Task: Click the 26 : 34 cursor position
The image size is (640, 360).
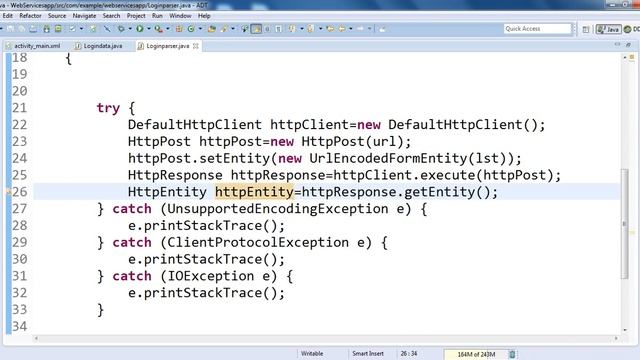Action: click(x=409, y=353)
